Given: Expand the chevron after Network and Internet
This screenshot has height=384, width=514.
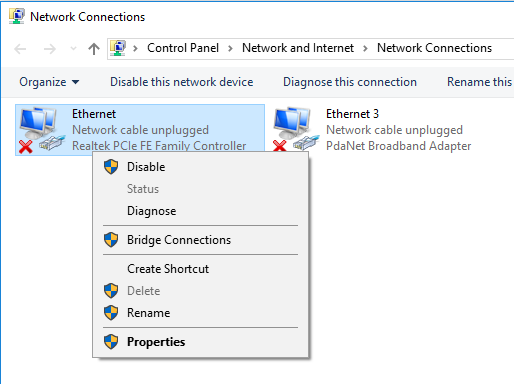Looking at the screenshot, I should point(365,49).
